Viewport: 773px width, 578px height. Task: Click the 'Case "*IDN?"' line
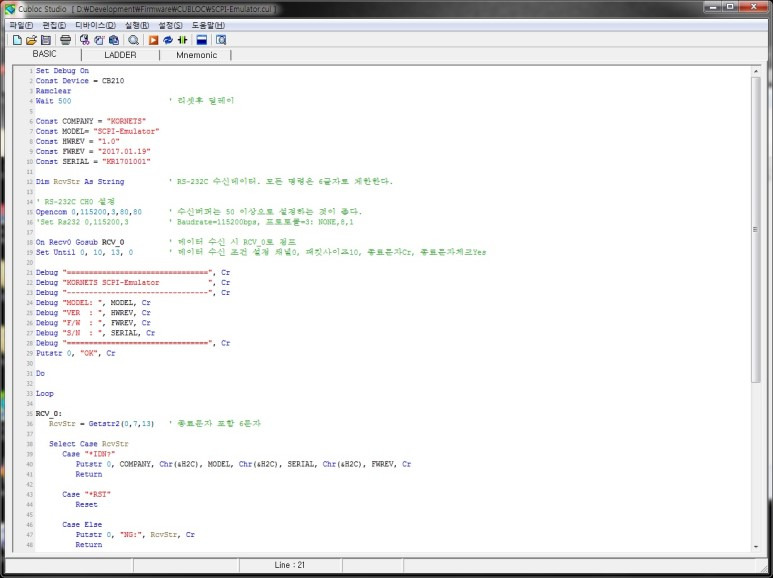coord(89,454)
